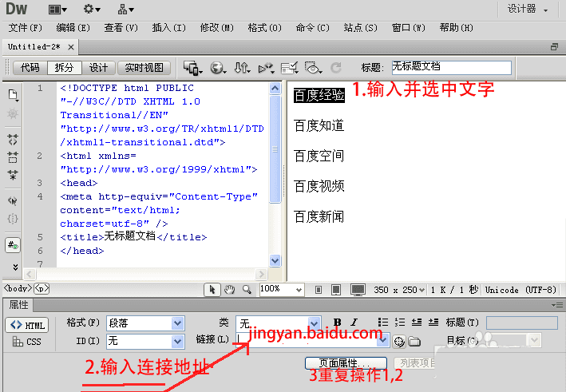Click the refresh design view icon

[336, 68]
